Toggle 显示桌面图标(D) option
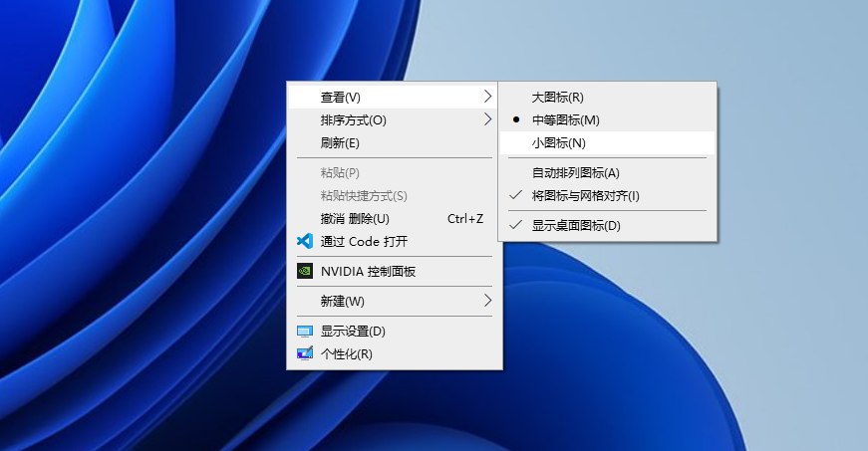The height and width of the screenshot is (451, 868). point(607,225)
